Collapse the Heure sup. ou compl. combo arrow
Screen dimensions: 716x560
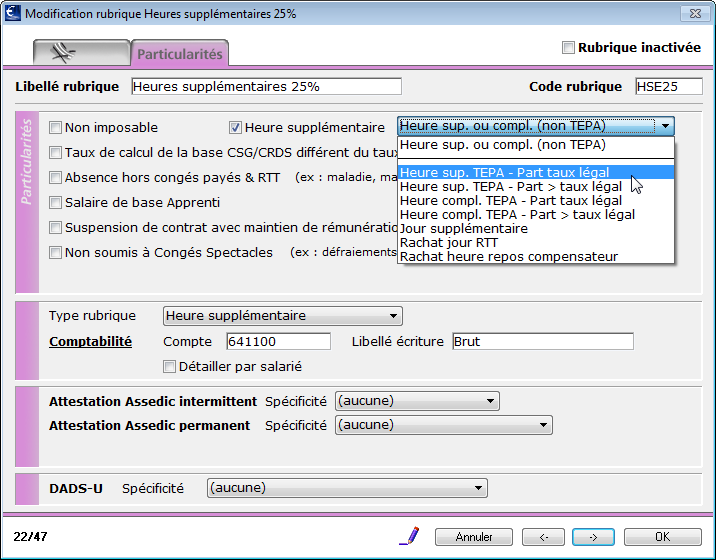(665, 126)
